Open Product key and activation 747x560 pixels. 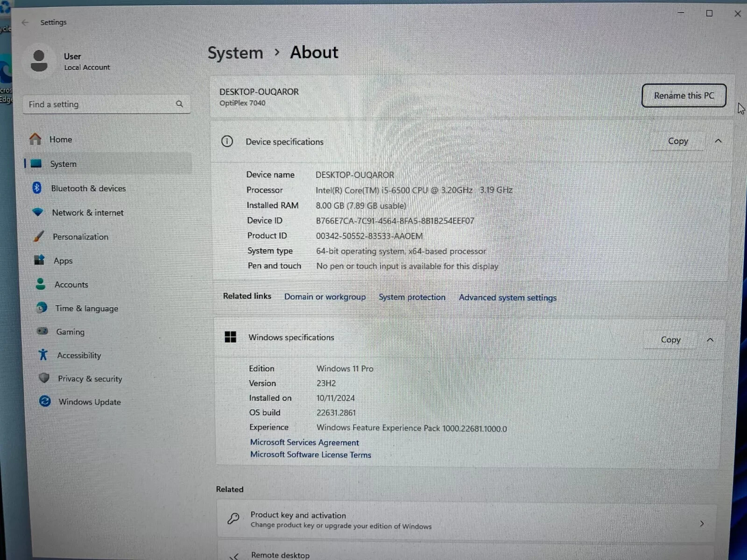(x=466, y=519)
